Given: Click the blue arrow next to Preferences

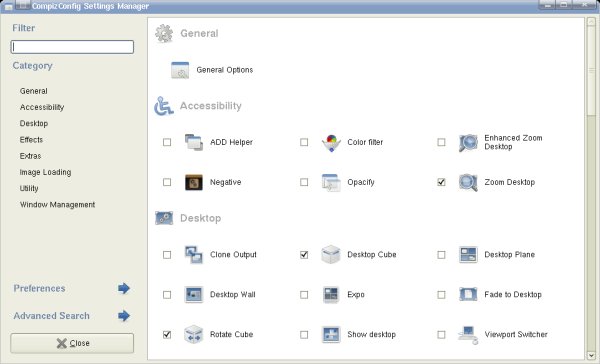Looking at the screenshot, I should tap(124, 288).
